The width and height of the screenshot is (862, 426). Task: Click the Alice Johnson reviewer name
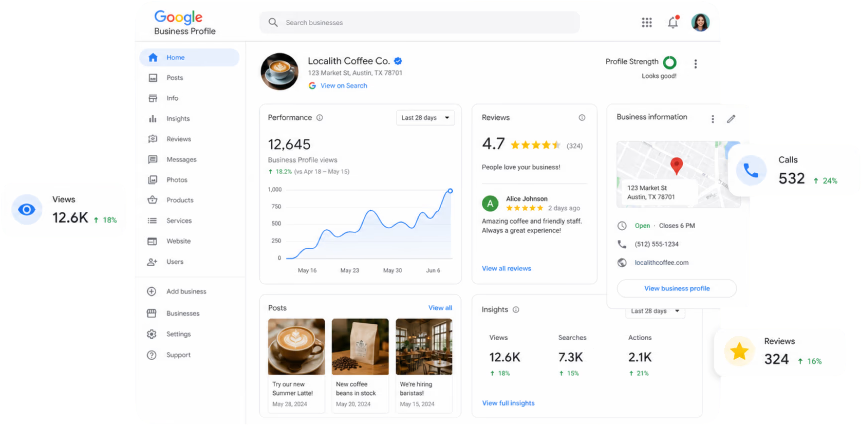coord(527,199)
